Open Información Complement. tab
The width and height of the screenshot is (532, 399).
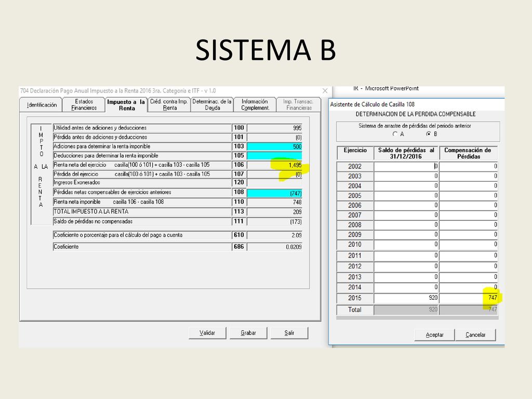(x=255, y=104)
